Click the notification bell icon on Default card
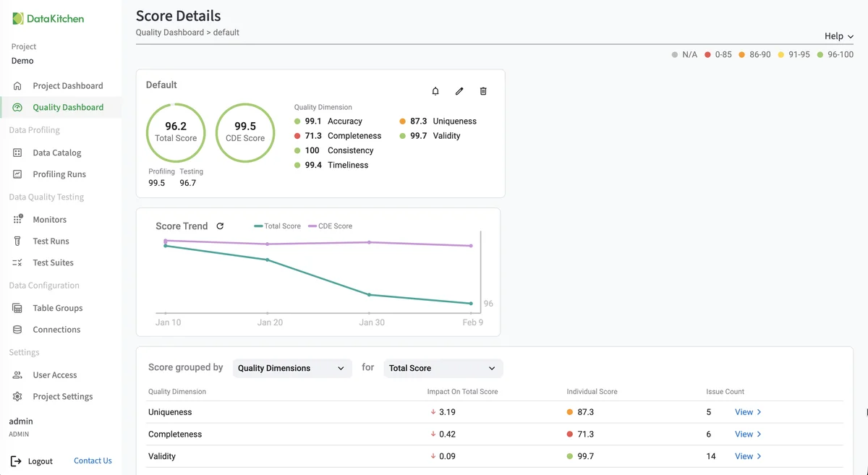Screen dimensions: 868x475 click(x=435, y=91)
